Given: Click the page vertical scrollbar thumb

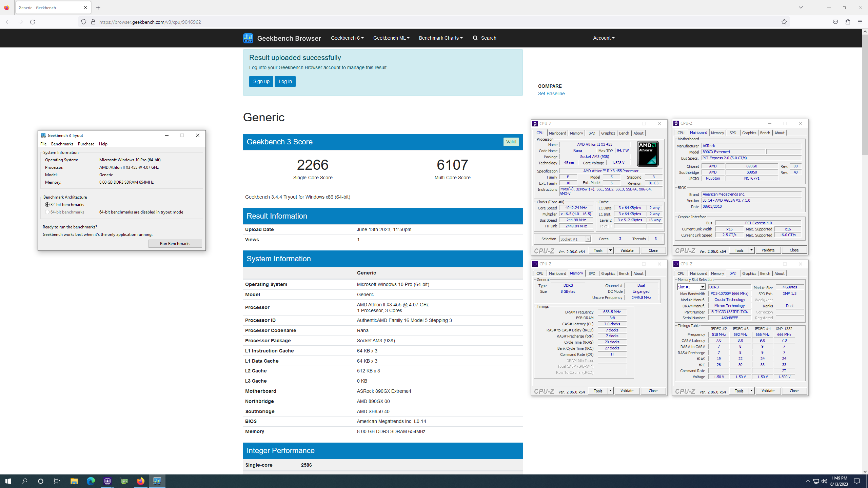Looking at the screenshot, I should (x=865, y=95).
